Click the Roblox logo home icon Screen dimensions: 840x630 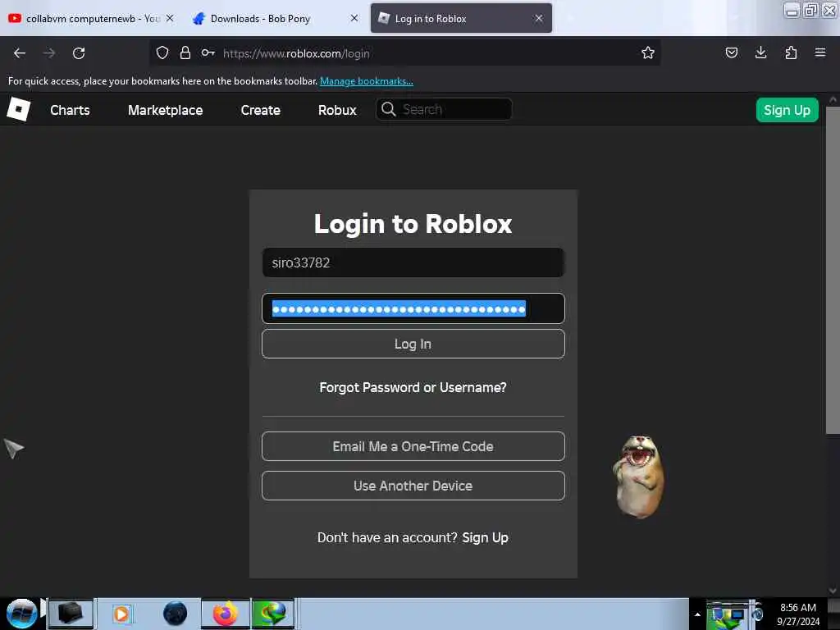(x=19, y=110)
